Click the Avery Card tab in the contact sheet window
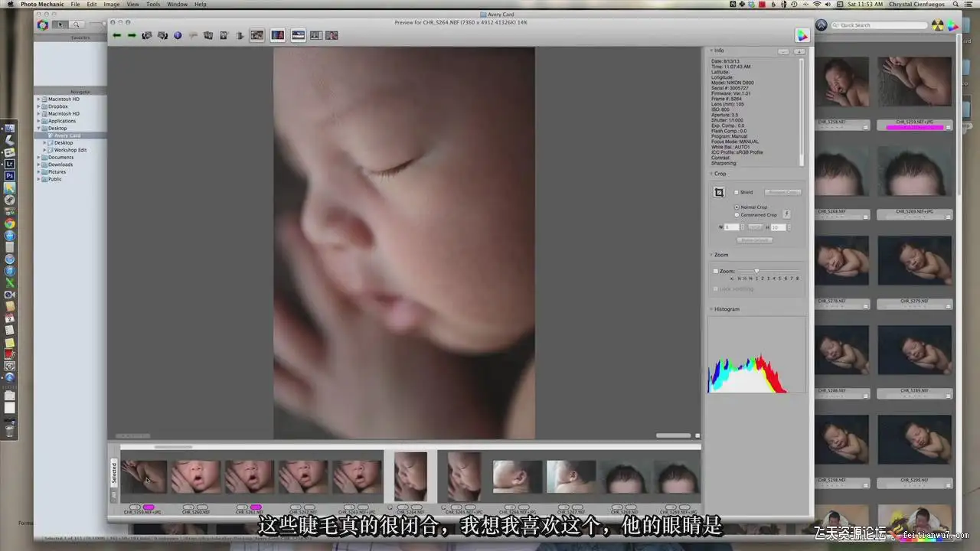Viewport: 980px width, 551px height. [497, 15]
